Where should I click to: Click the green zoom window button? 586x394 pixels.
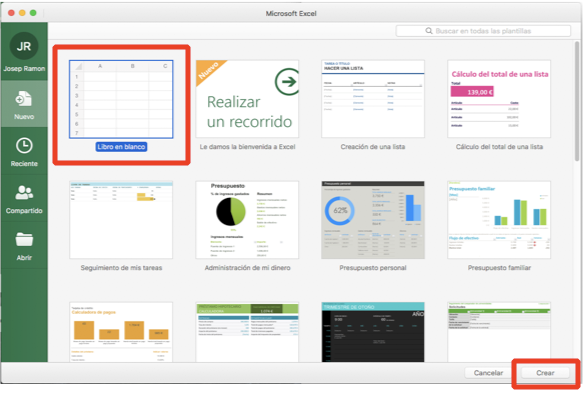(x=33, y=13)
